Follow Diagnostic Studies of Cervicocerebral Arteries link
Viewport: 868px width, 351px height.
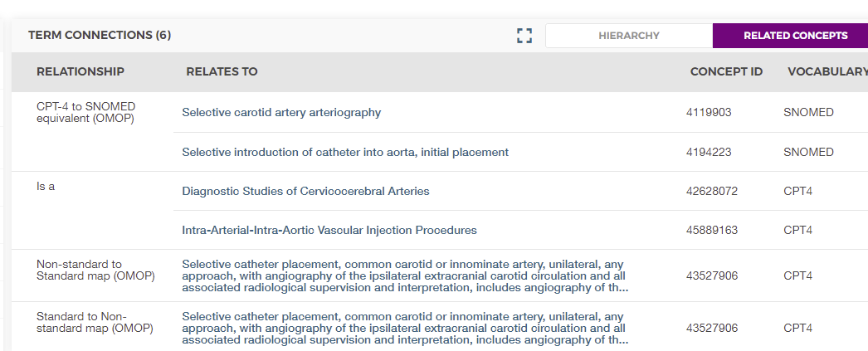click(x=305, y=191)
